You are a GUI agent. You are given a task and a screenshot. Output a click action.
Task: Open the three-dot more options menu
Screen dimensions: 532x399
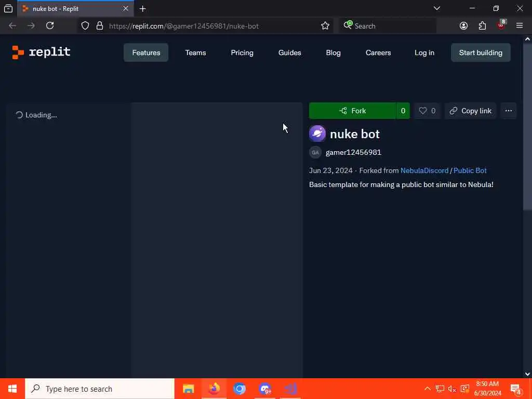tap(508, 111)
